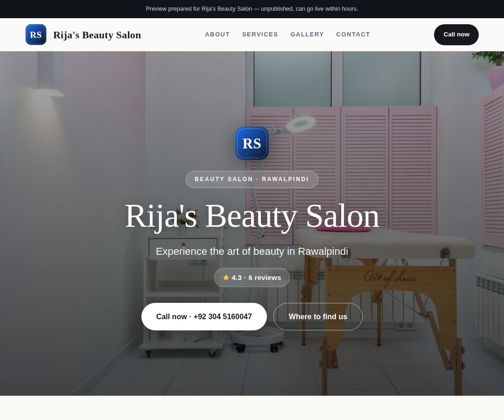Click the large RS badge in hero
This screenshot has width=504, height=420.
coord(252,143)
